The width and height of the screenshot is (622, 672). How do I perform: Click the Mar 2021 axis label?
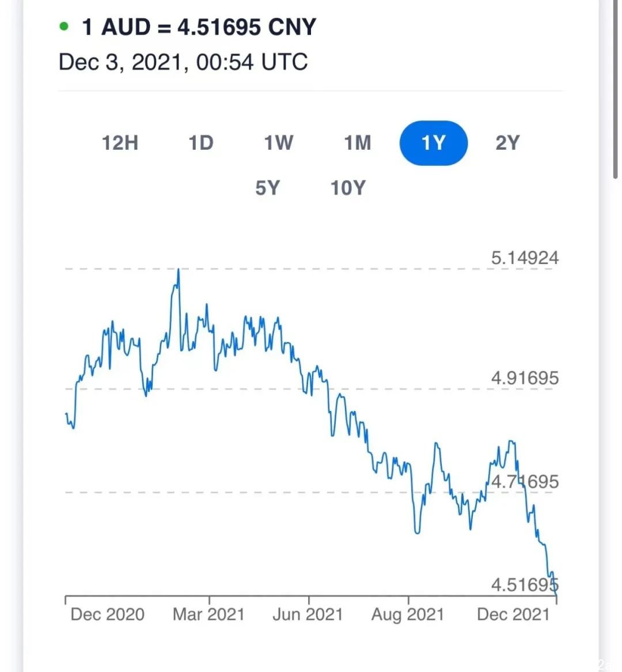(208, 614)
